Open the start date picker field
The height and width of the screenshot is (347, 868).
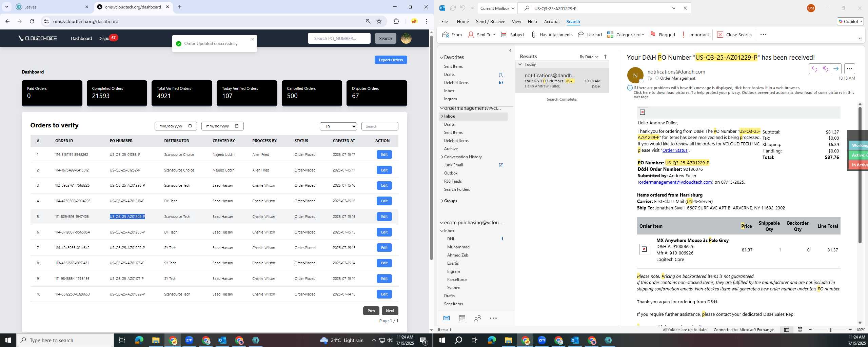coord(176,126)
